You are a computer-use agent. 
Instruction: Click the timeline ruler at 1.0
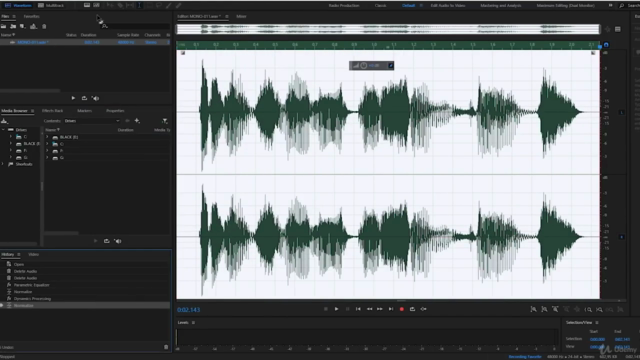click(374, 44)
